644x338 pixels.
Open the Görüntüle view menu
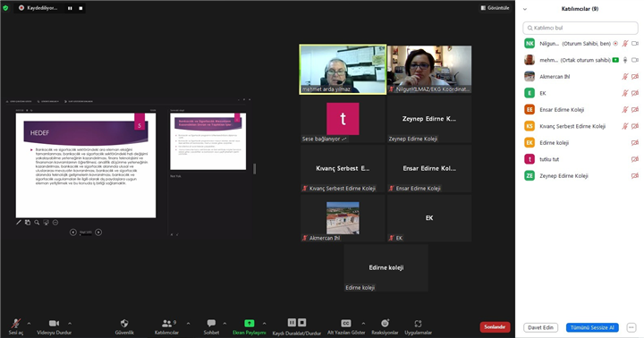point(495,8)
